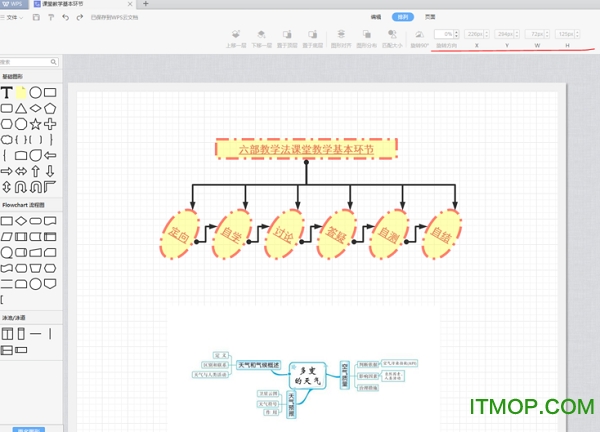The image size is (600, 432).
Task: Undo the last action
Action: (x=64, y=18)
